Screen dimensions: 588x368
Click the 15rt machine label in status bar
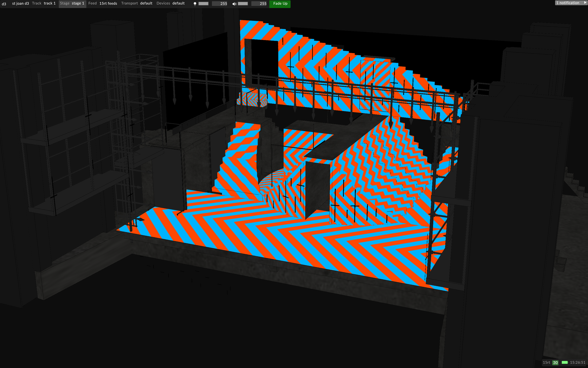546,362
